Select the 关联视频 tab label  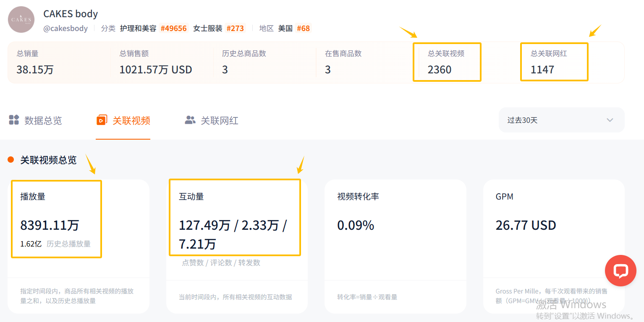coord(131,121)
